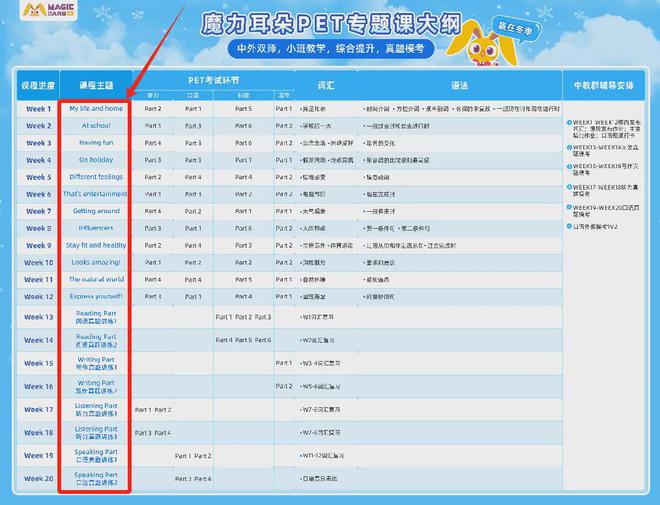Click the Week 6 cell
This screenshot has width=660, height=505.
coord(38,194)
